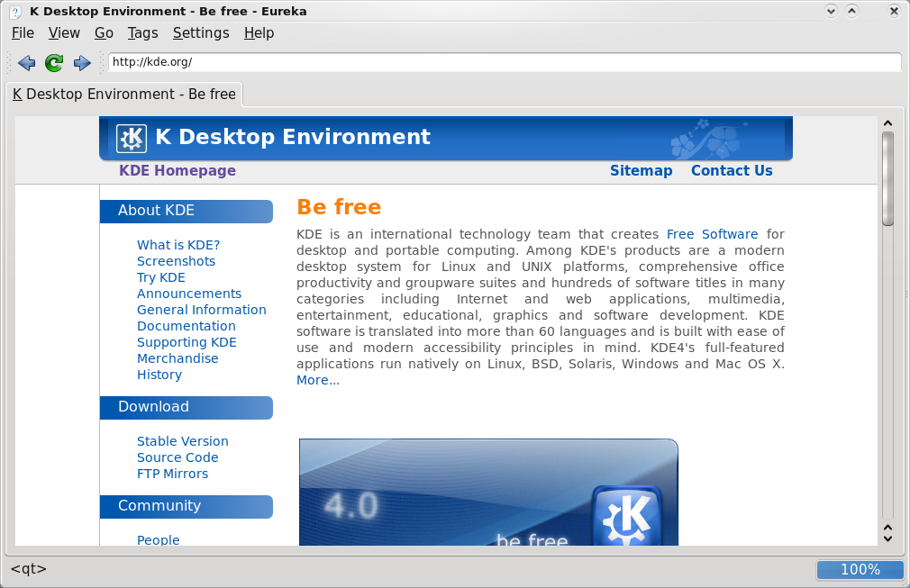The image size is (910, 588).
Task: Click the 100% progress bar
Action: tap(860, 570)
